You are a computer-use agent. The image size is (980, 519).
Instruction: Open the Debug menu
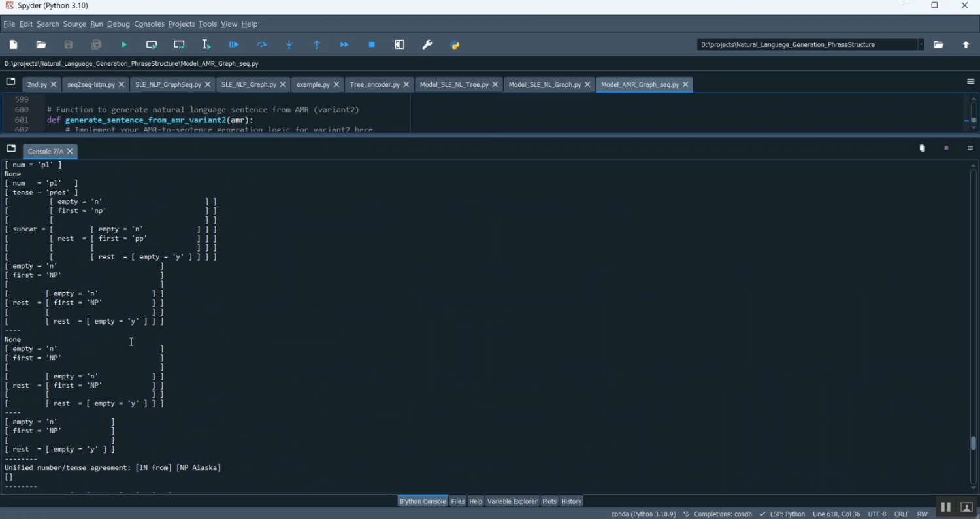118,24
